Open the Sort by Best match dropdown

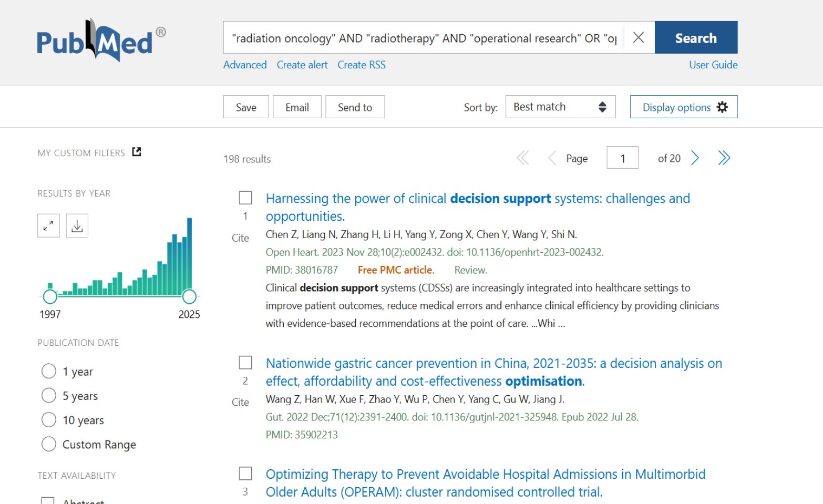(560, 107)
